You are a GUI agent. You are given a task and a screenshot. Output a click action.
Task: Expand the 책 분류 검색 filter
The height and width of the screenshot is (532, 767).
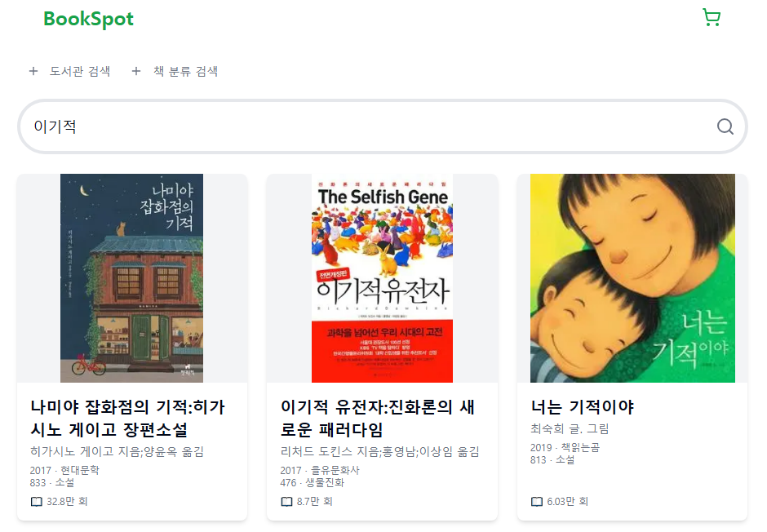point(175,71)
